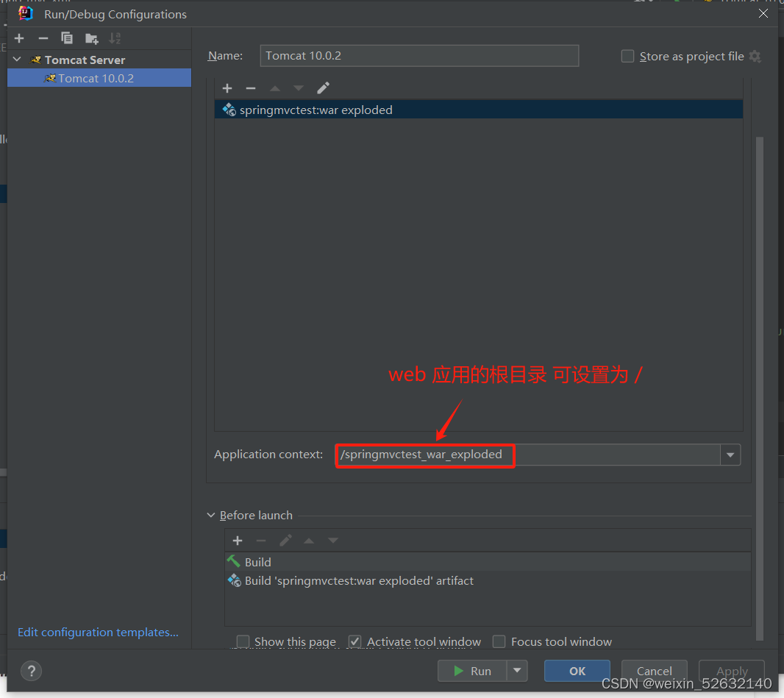
Task: Select Tomcat Server group label
Action: (85, 60)
